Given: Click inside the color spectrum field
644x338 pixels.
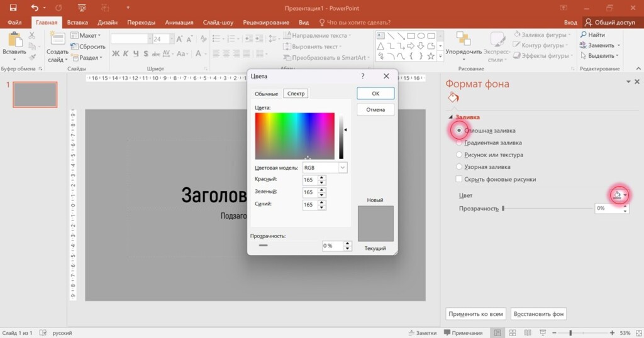Looking at the screenshot, I should pyautogui.click(x=294, y=136).
